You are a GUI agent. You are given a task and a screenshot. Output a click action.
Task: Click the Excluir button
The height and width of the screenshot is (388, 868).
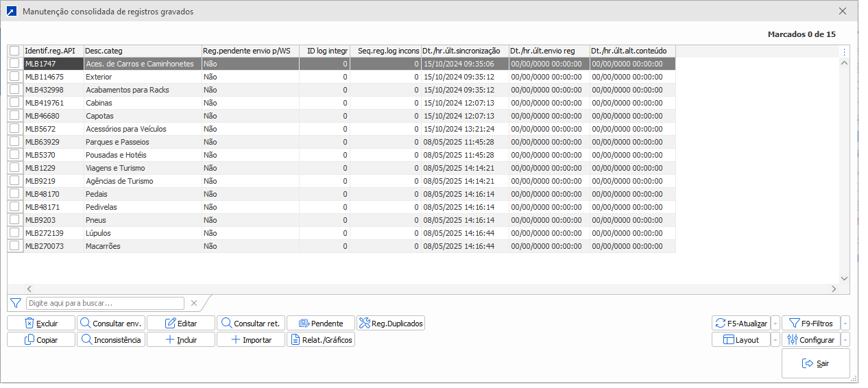click(41, 323)
